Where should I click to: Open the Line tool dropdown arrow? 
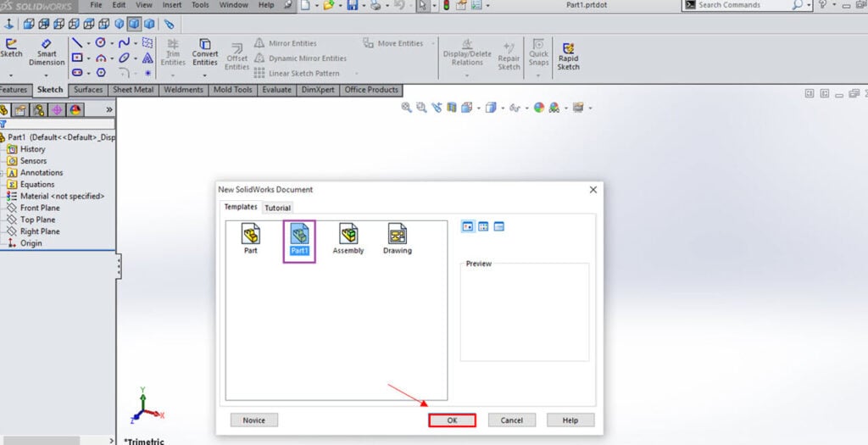(x=88, y=43)
